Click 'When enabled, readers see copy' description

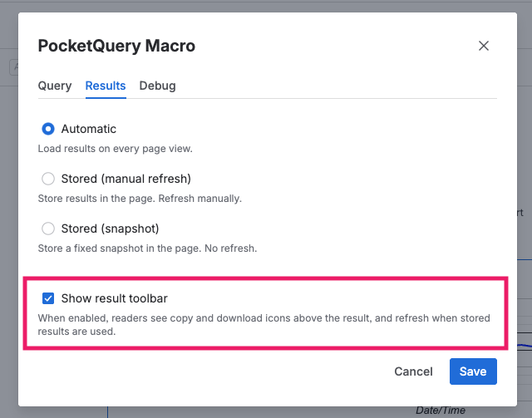[264, 325]
